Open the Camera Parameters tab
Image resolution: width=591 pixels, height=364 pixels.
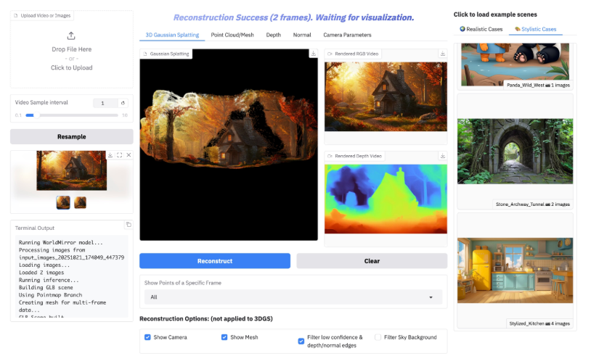click(x=347, y=35)
